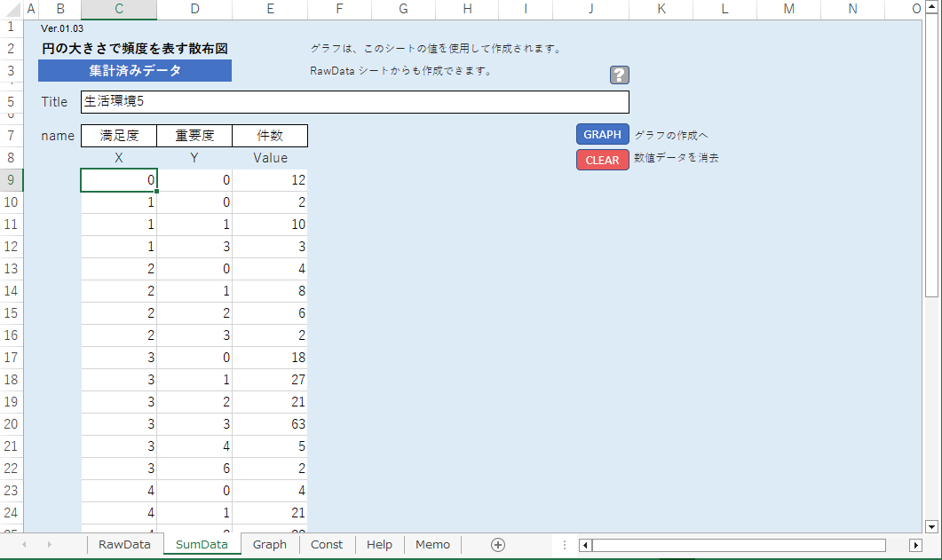Image resolution: width=942 pixels, height=560 pixels.
Task: Open the Const sheet tab
Action: (x=326, y=545)
